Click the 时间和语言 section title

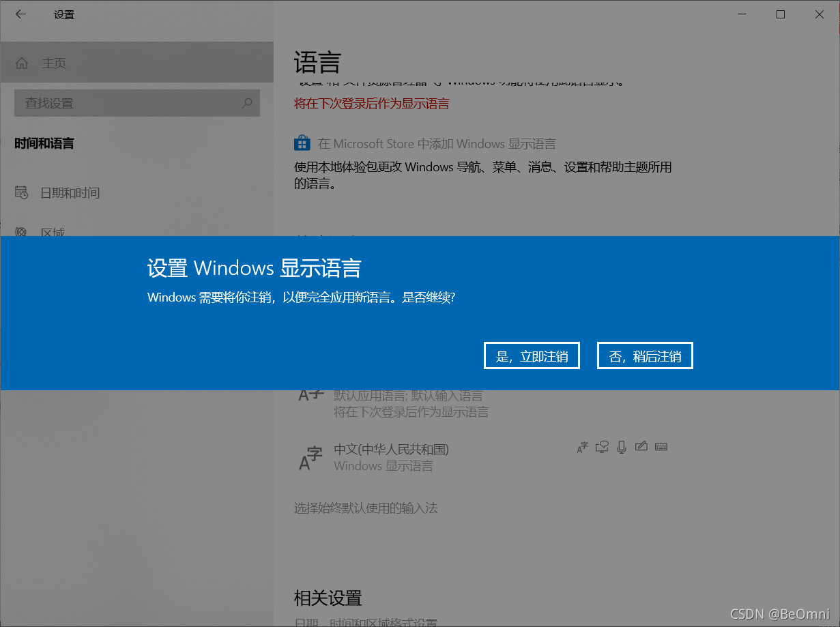coord(44,143)
